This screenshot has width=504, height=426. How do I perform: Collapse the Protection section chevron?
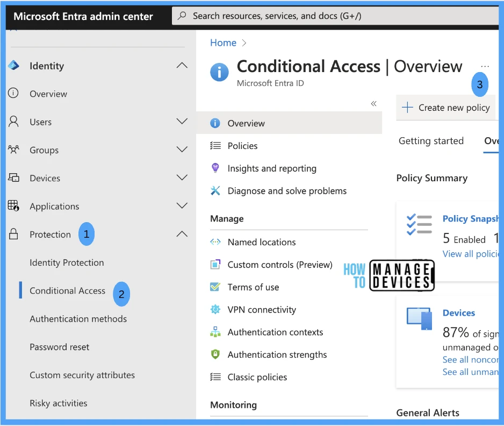coord(182,234)
